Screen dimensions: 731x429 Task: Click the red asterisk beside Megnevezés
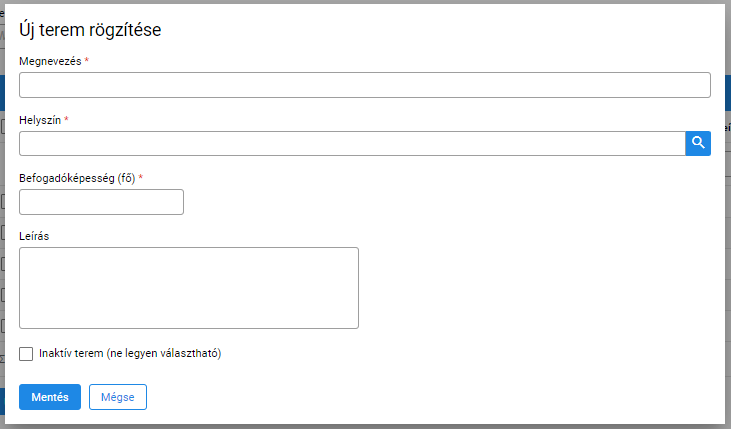pos(87,61)
